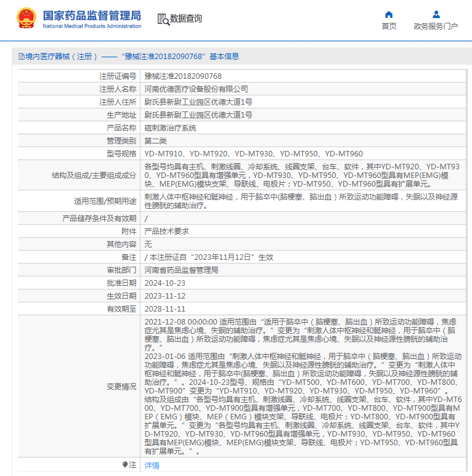The image size is (472, 476).
Task: Click the 有效期至 row label
Action: pyautogui.click(x=121, y=309)
